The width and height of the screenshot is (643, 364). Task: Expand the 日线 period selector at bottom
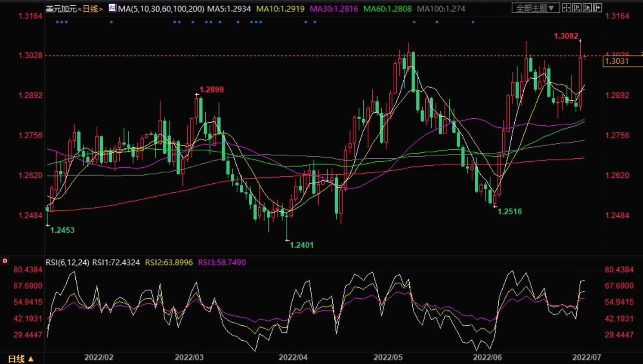(21, 358)
